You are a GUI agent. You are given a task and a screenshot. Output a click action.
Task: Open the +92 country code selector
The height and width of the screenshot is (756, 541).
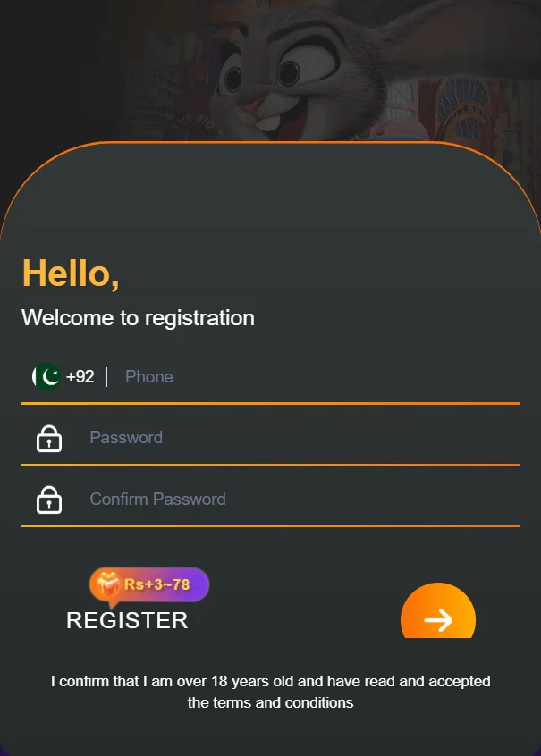tap(63, 376)
